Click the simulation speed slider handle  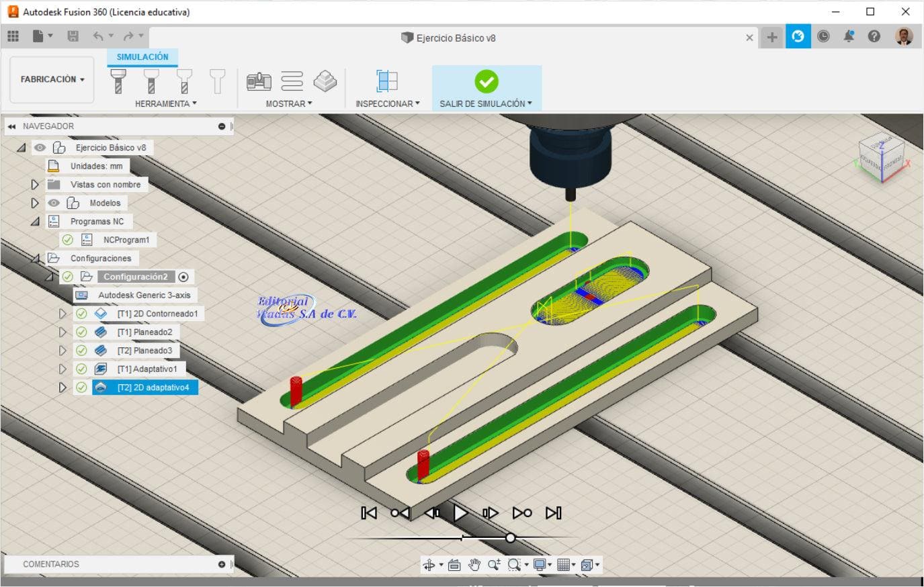point(511,538)
